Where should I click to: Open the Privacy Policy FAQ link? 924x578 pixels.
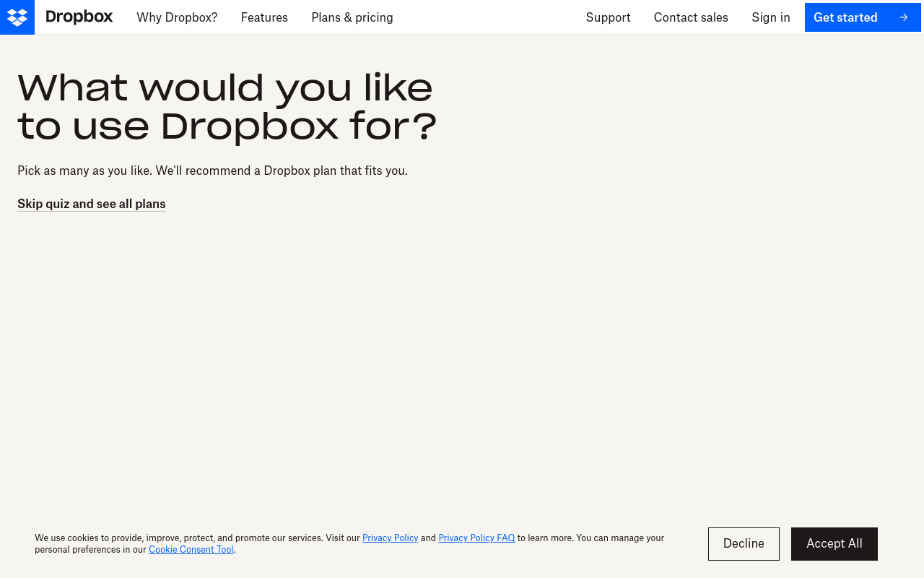(476, 538)
